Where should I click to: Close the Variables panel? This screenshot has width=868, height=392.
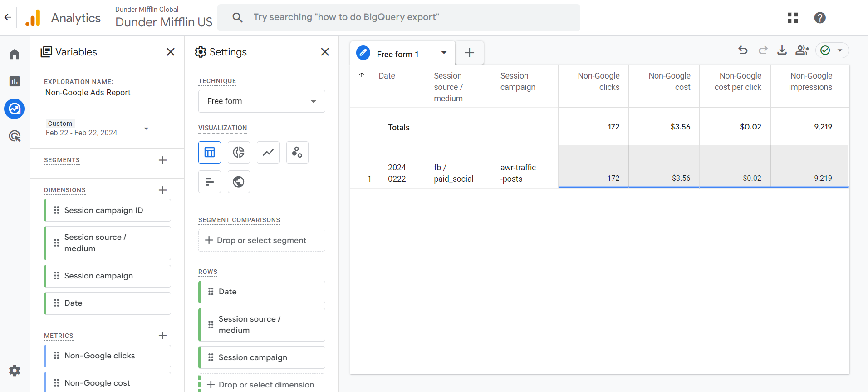(x=171, y=52)
